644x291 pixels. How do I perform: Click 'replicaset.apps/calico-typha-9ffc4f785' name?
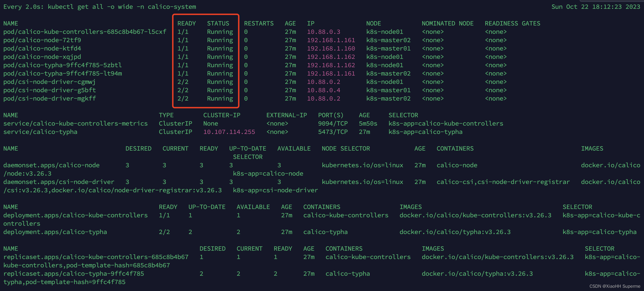74,273
